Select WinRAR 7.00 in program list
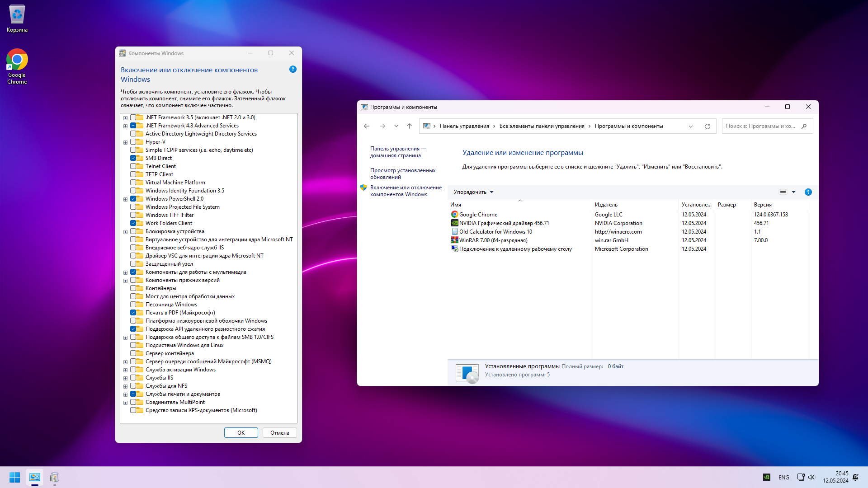The width and height of the screenshot is (868, 488). coord(493,240)
